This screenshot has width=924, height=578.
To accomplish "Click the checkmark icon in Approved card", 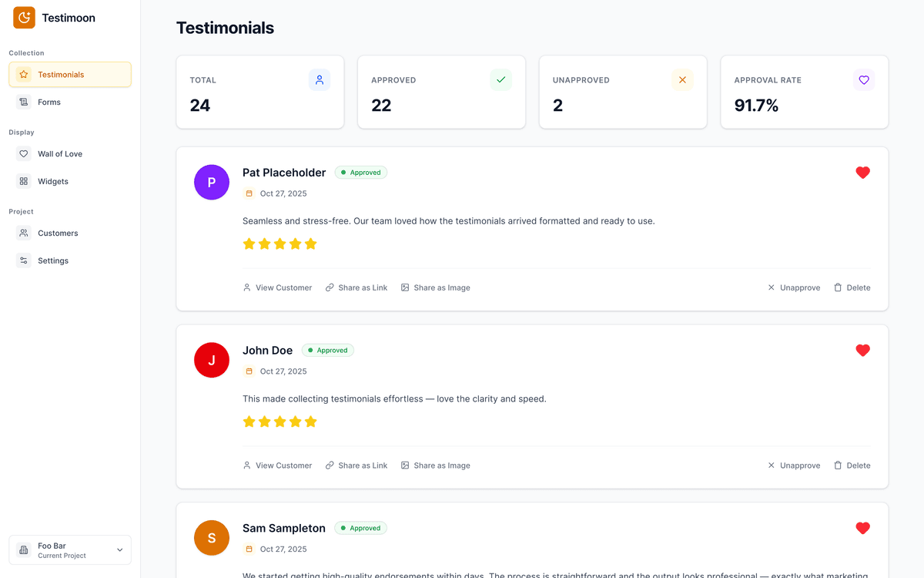I will pyautogui.click(x=501, y=80).
